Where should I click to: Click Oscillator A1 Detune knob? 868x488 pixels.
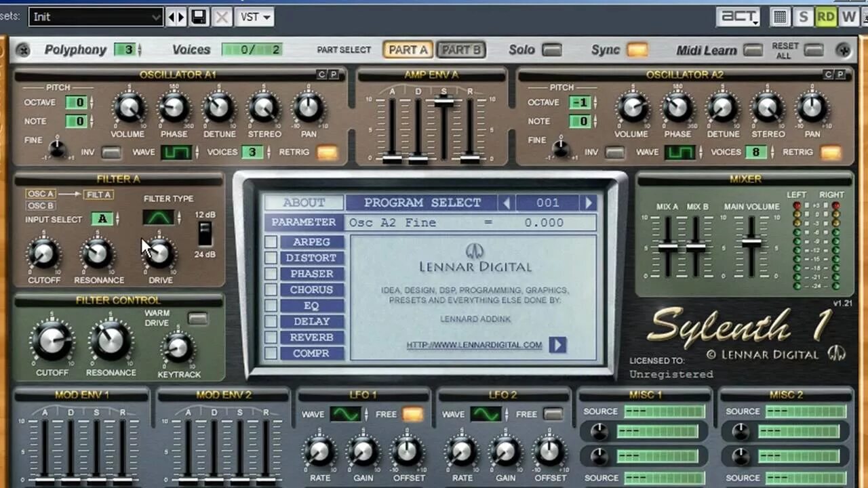(x=219, y=107)
